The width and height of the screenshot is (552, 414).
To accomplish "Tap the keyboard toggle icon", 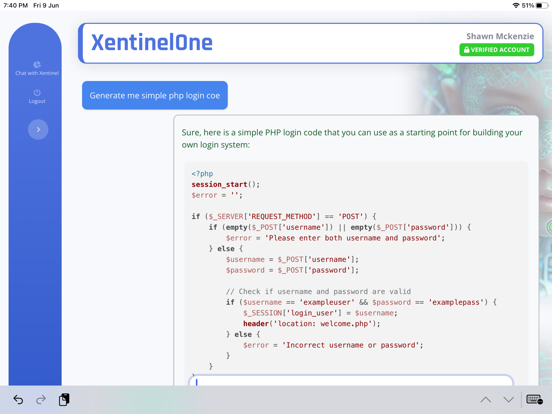I will 534,400.
